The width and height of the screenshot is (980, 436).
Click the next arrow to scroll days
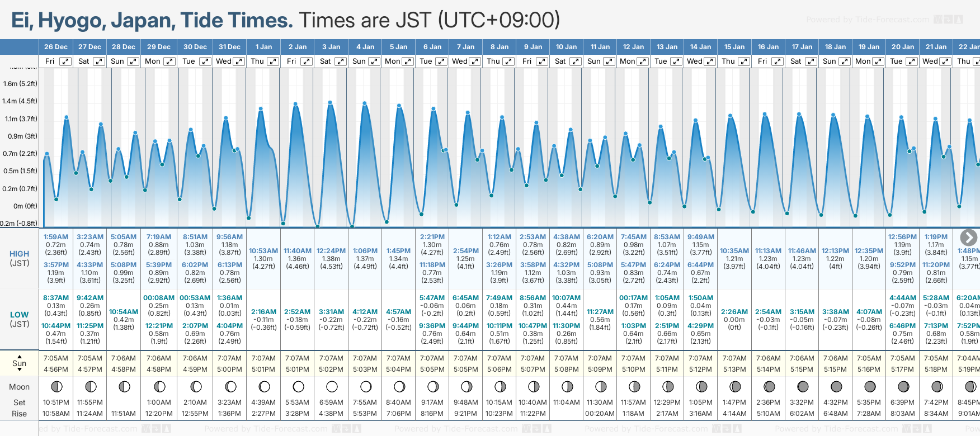(x=968, y=238)
